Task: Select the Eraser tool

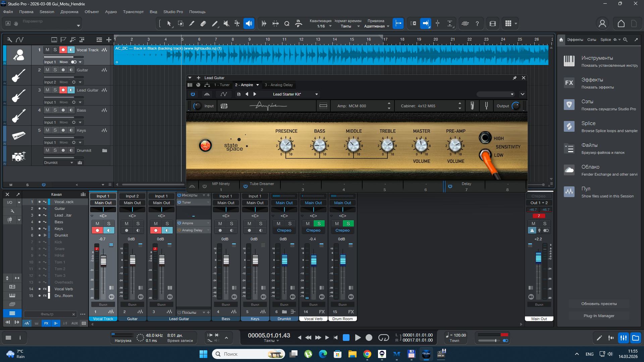Action: point(203,23)
